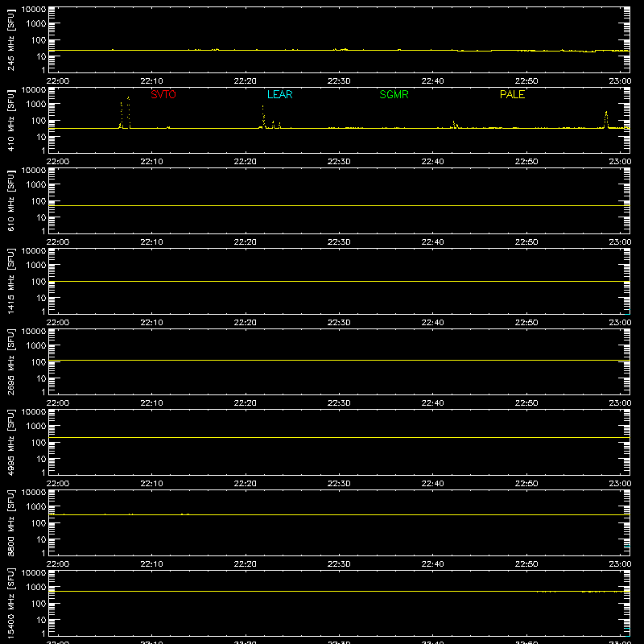
Task: Select the 8800 MHz [SFU] axis title
Action: 10,522
